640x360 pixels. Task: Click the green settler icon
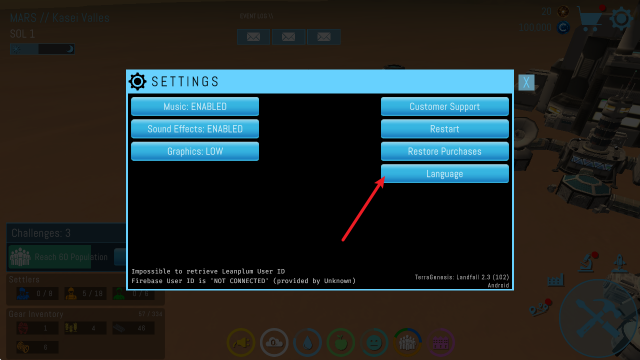tap(119, 293)
